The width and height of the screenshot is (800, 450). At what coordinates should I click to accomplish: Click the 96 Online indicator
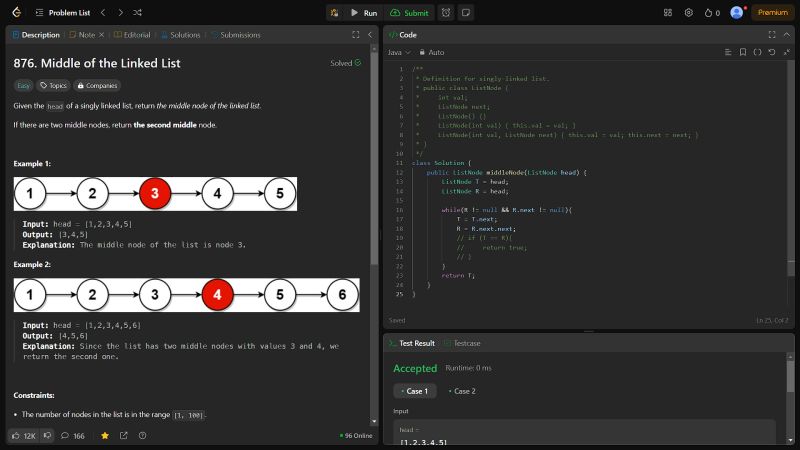click(356, 436)
